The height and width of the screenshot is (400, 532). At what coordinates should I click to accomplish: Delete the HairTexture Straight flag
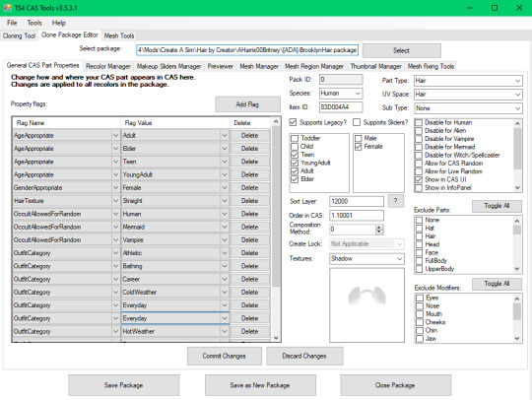click(x=250, y=201)
